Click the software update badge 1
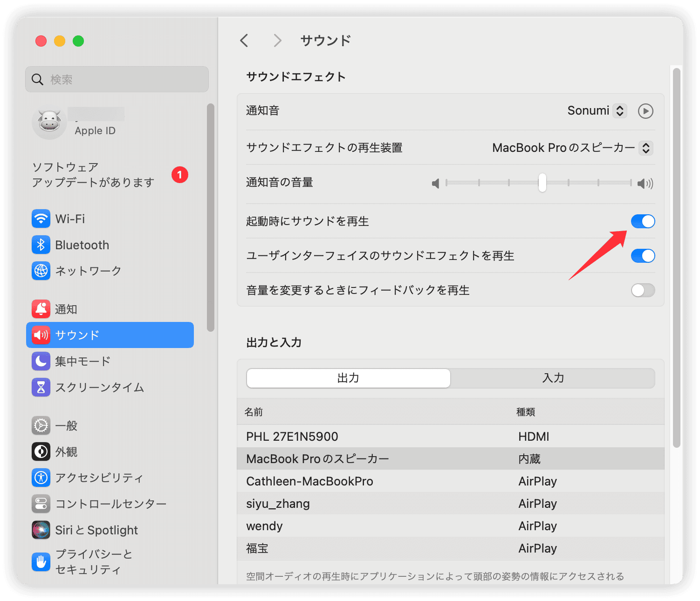700x601 pixels. coord(180,175)
